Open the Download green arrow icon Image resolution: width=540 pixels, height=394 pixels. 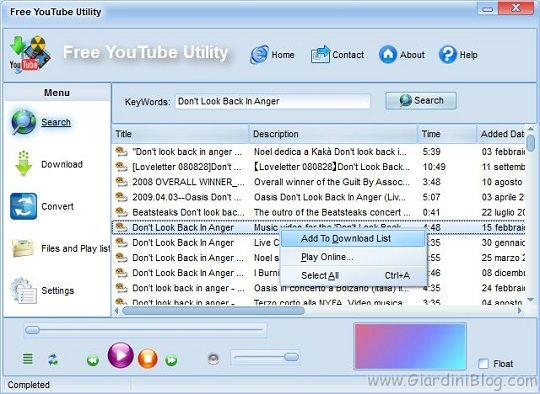pyautogui.click(x=23, y=164)
